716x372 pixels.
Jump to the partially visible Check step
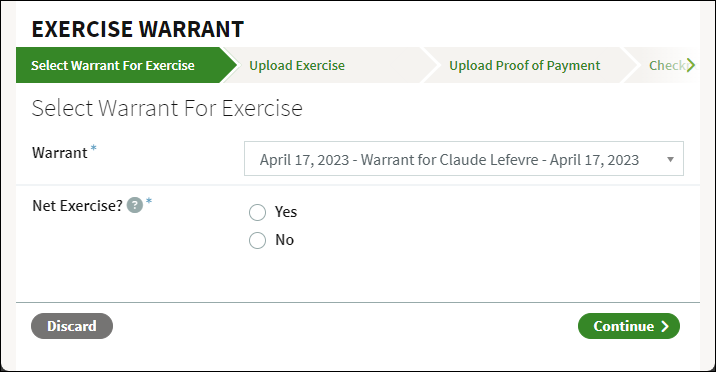tap(667, 65)
